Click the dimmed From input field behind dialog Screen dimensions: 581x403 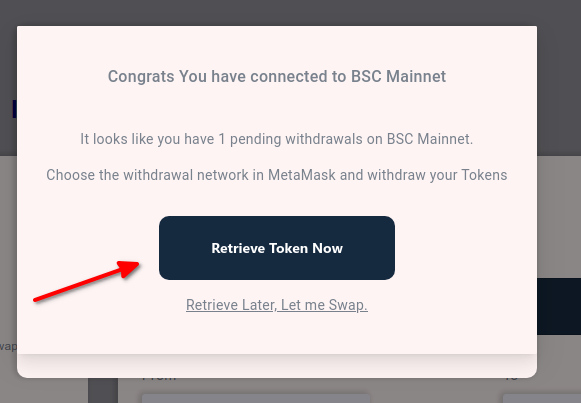coord(256,398)
